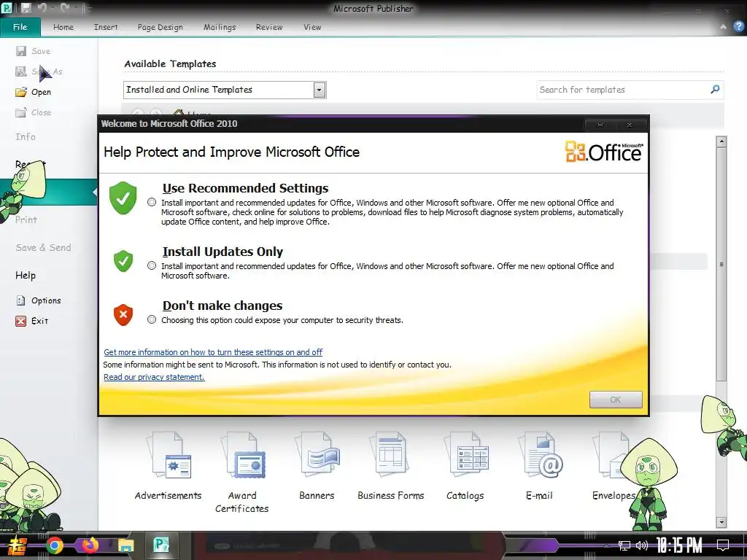Open the Envelopes template category
The width and height of the screenshot is (747, 560).
(x=614, y=466)
